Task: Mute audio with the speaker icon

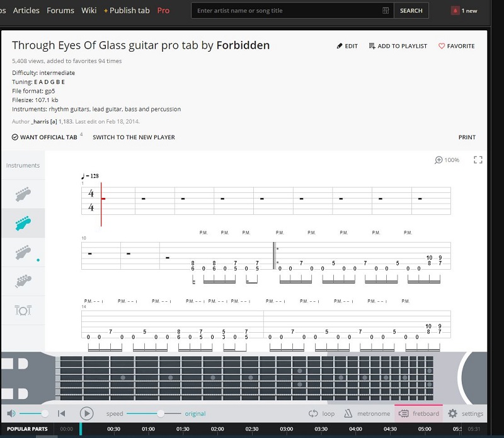Action: click(11, 413)
